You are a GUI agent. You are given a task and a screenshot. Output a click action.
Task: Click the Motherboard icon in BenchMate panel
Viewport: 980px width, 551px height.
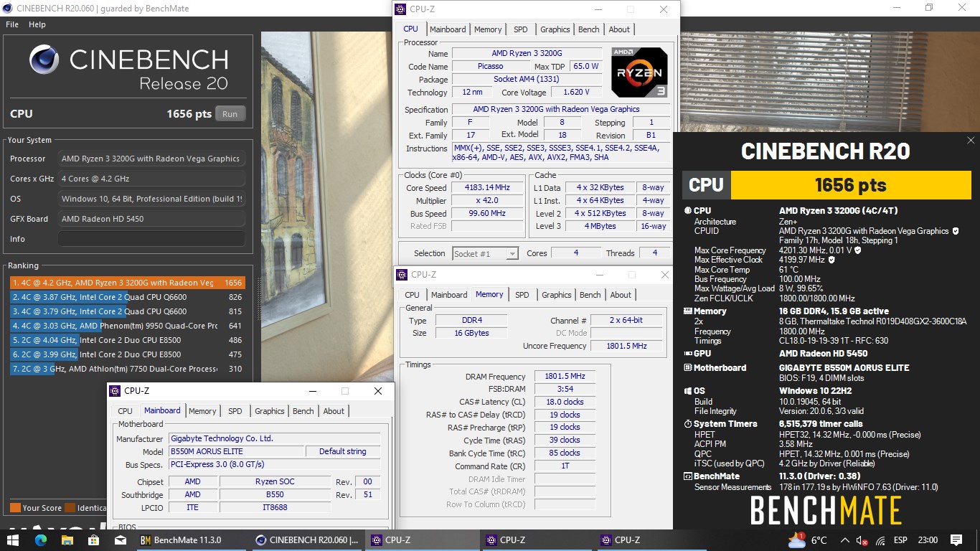click(687, 368)
